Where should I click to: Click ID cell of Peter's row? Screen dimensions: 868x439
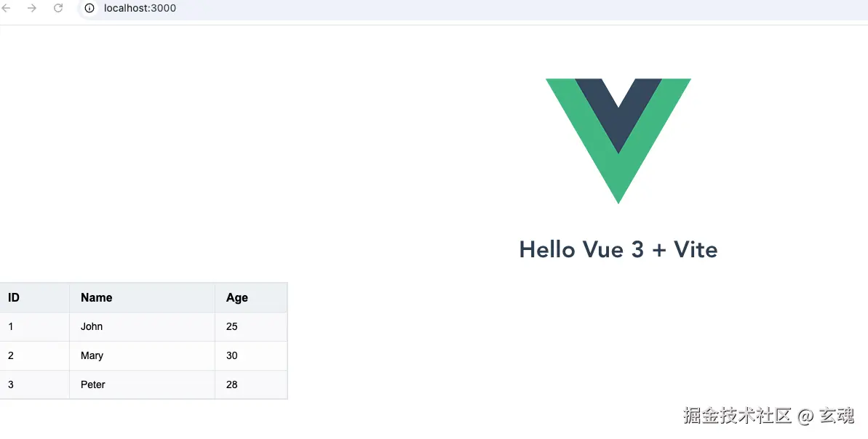point(11,384)
